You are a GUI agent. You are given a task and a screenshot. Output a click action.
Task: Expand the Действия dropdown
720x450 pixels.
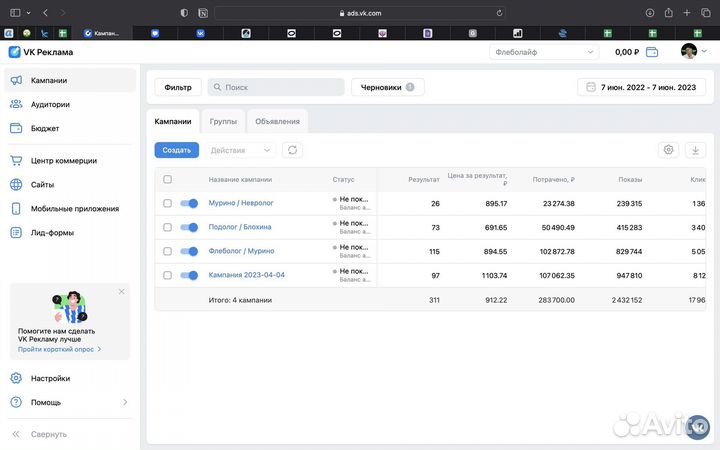click(x=240, y=150)
